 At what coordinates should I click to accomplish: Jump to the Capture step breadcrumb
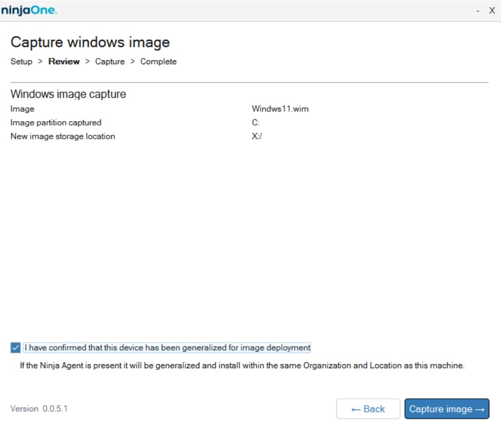[110, 62]
